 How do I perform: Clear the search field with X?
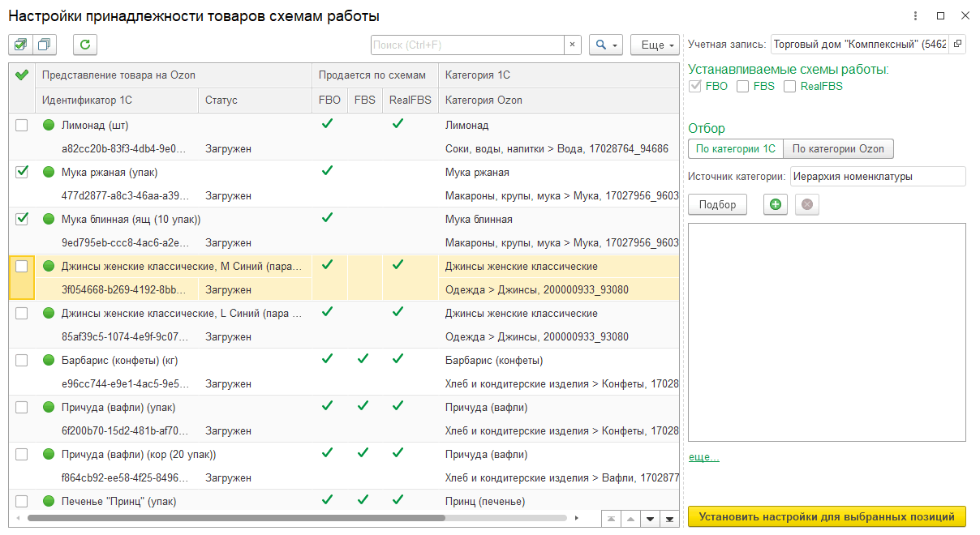click(x=572, y=45)
